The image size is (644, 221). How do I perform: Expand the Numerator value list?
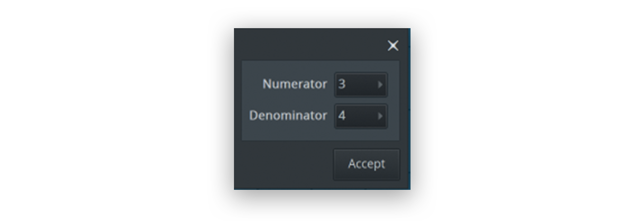coord(380,84)
